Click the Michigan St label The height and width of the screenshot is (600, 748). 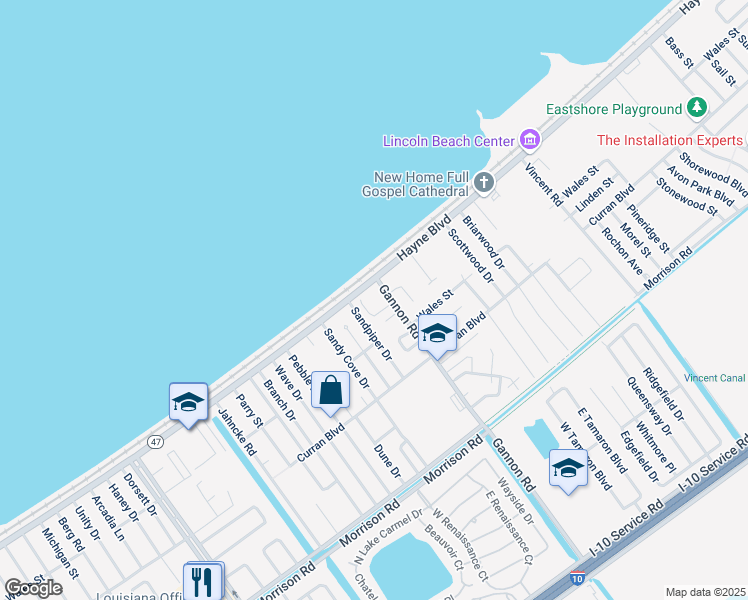click(x=60, y=553)
